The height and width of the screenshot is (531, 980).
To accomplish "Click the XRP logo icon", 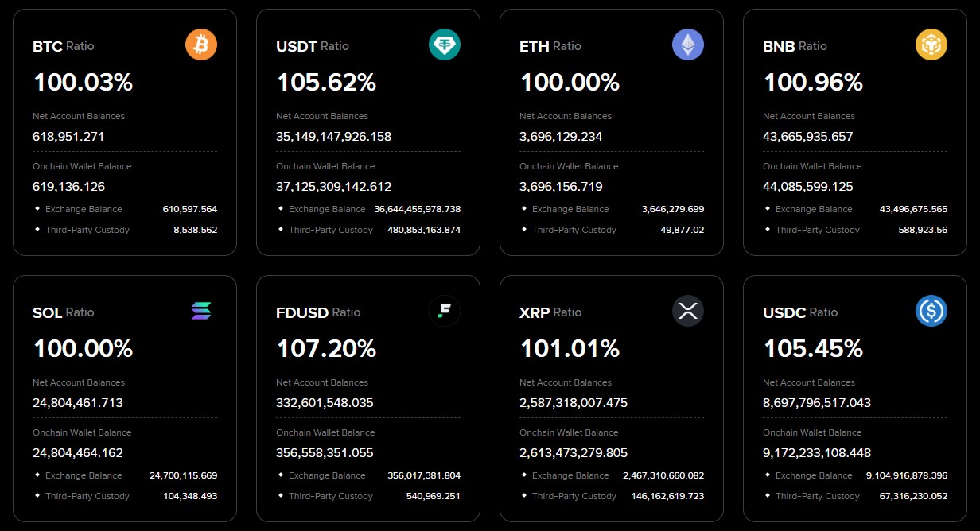I will coord(688,312).
